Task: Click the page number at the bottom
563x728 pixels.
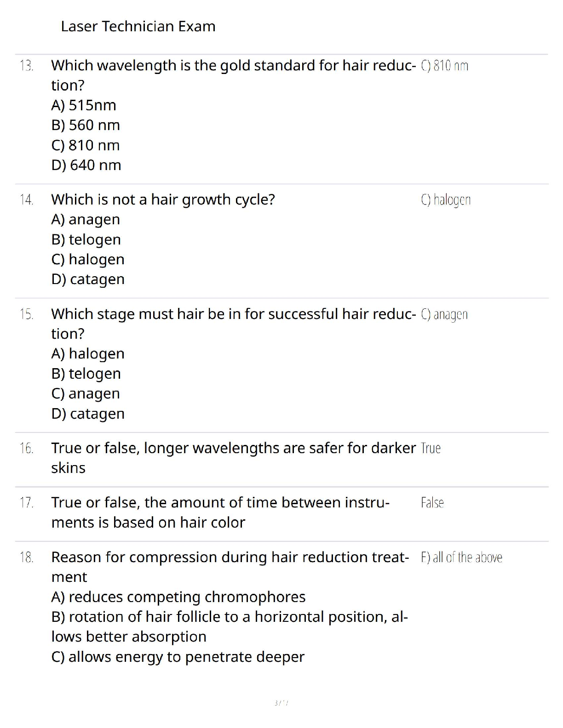Action: click(x=281, y=703)
